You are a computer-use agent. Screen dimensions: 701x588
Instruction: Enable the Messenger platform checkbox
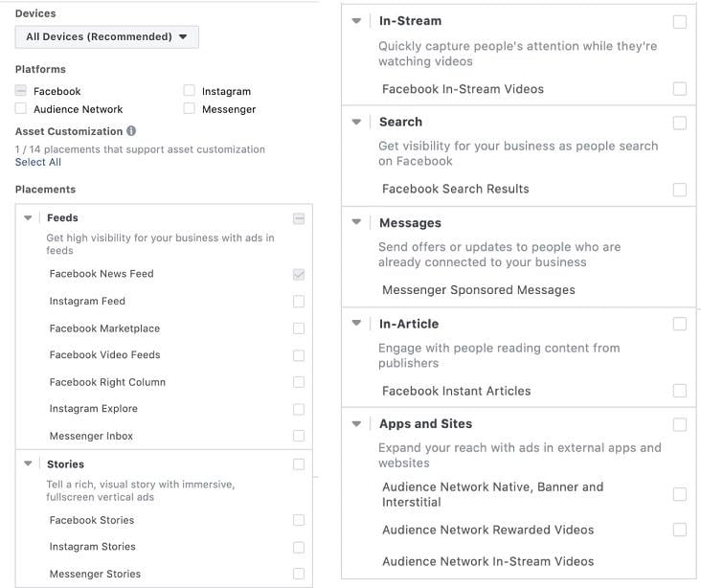pyautogui.click(x=189, y=108)
